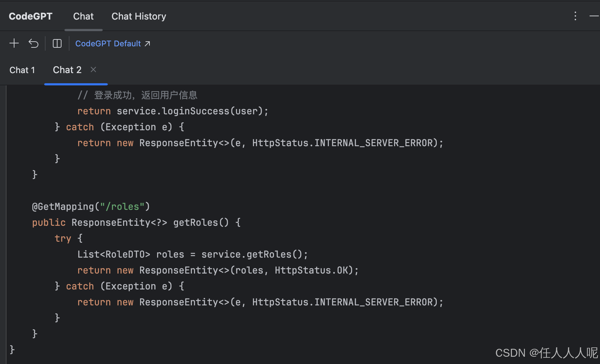600x364 pixels.
Task: Click the CodeGPT panel title
Action: coord(30,16)
